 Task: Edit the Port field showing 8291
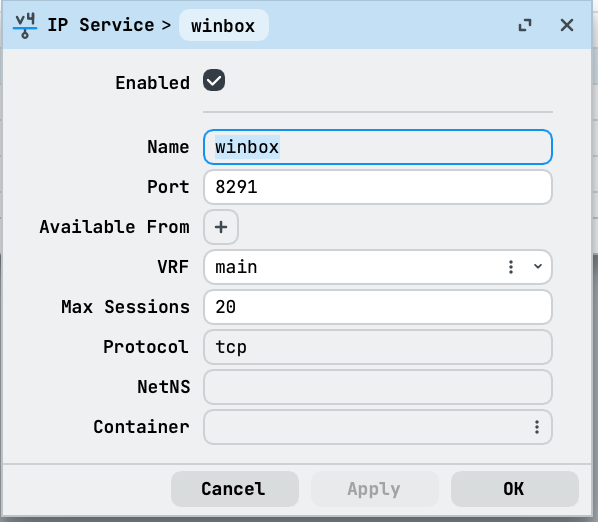tap(378, 187)
